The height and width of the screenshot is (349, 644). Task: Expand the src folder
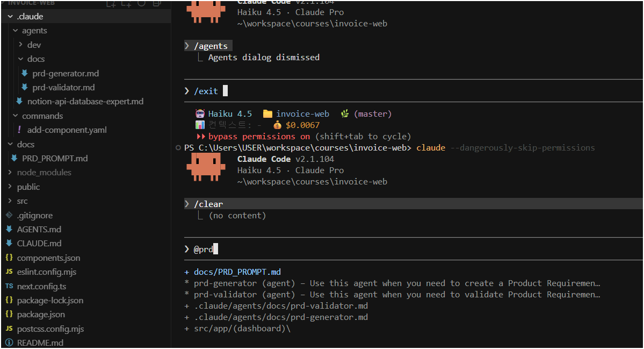click(x=10, y=201)
